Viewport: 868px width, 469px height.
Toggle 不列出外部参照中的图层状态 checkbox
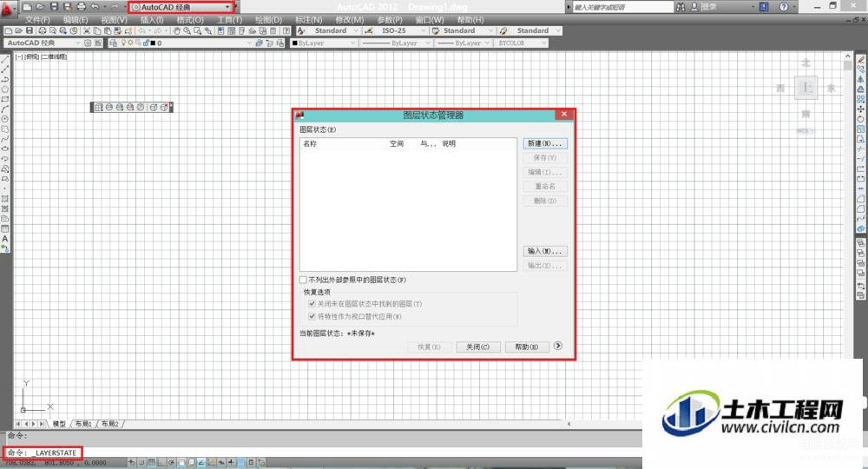click(x=303, y=280)
